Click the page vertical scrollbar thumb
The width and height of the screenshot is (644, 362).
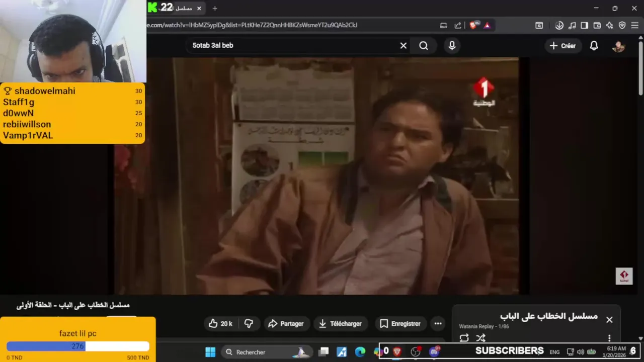pos(640,68)
